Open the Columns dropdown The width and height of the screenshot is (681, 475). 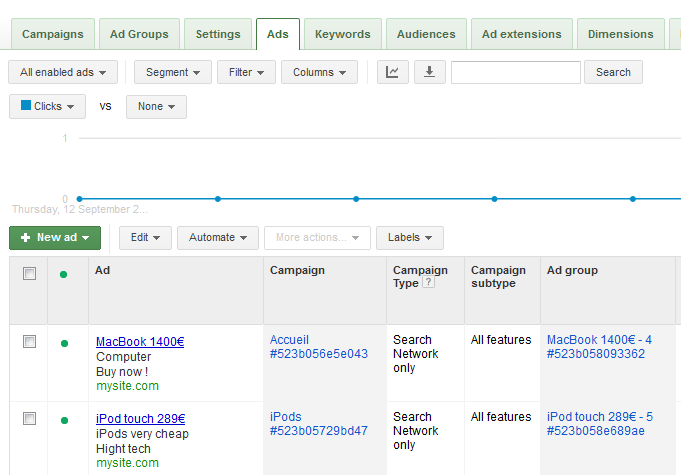(319, 72)
